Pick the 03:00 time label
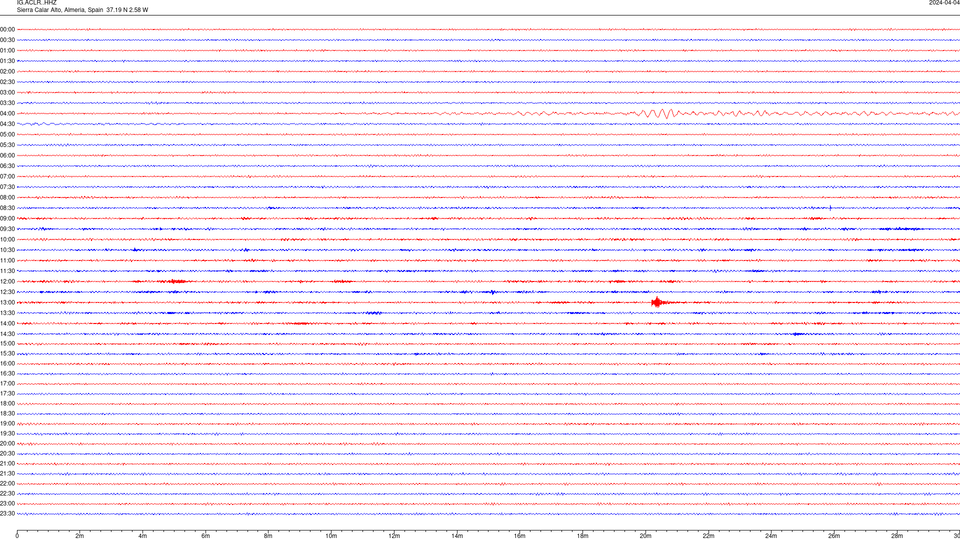 (7, 93)
